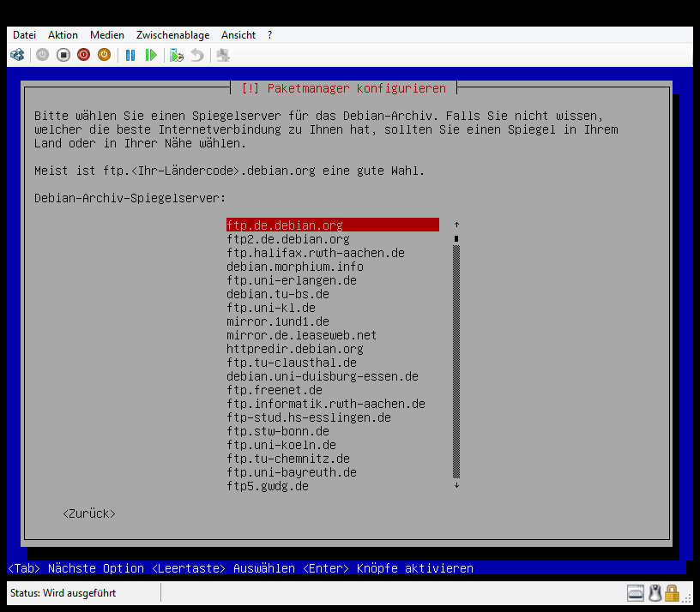Select mirror ftp.uni-koeln.de
Image resolution: width=700 pixels, height=612 pixels.
(281, 445)
